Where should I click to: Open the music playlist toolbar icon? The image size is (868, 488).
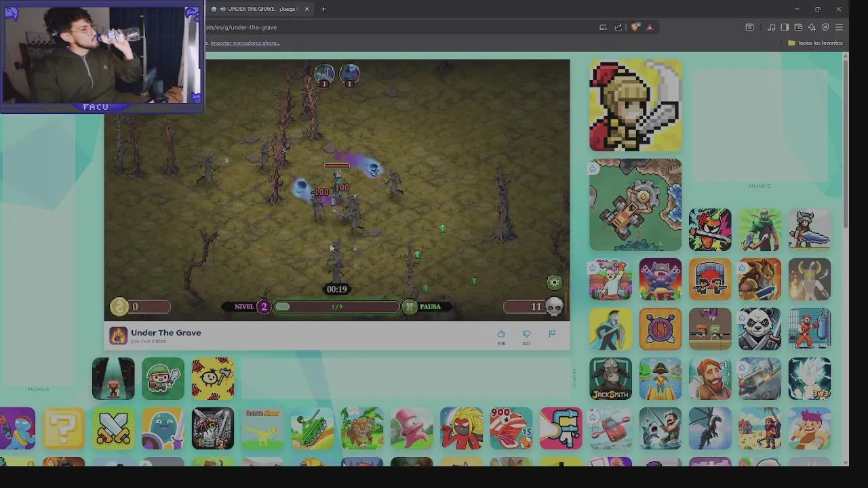click(x=771, y=27)
